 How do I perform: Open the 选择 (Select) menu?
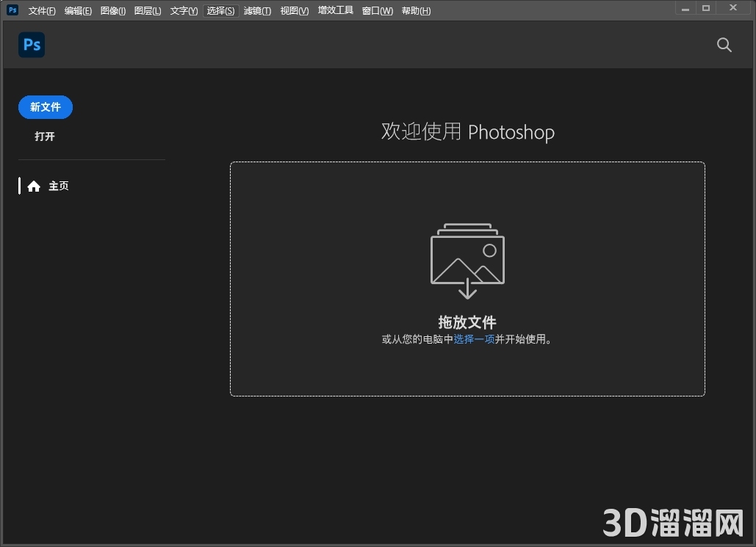[x=220, y=10]
